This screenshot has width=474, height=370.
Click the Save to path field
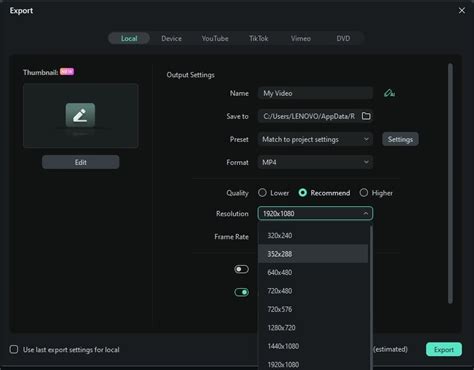(309, 116)
